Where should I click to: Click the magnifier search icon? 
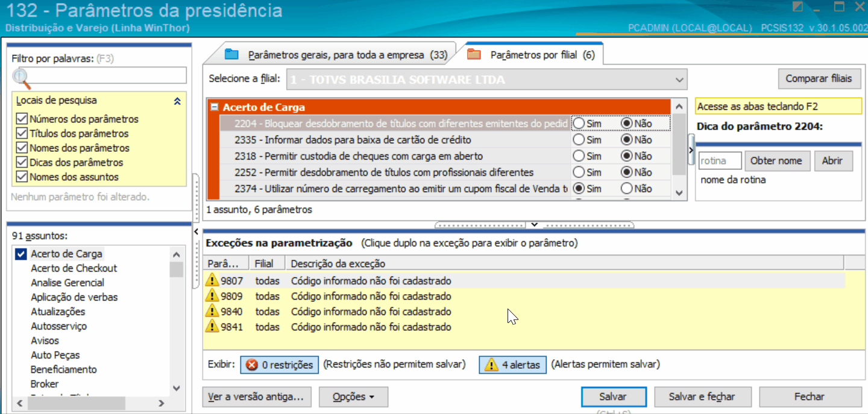pos(21,78)
